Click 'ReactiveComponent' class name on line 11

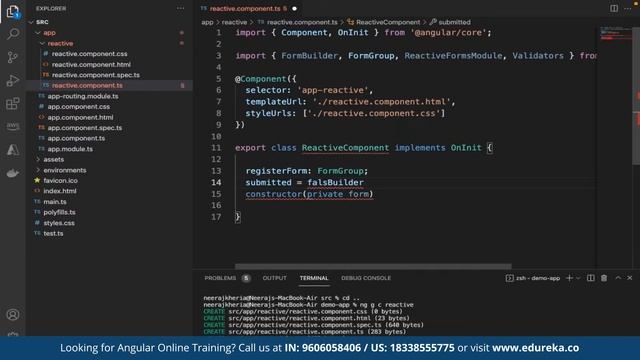click(x=345, y=148)
